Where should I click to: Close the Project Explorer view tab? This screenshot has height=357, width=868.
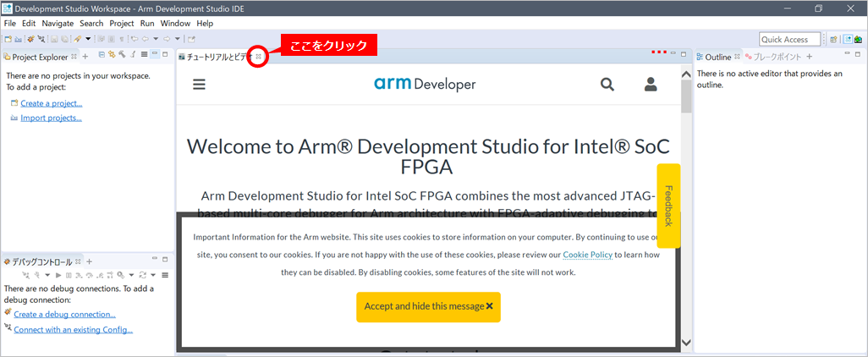point(74,57)
